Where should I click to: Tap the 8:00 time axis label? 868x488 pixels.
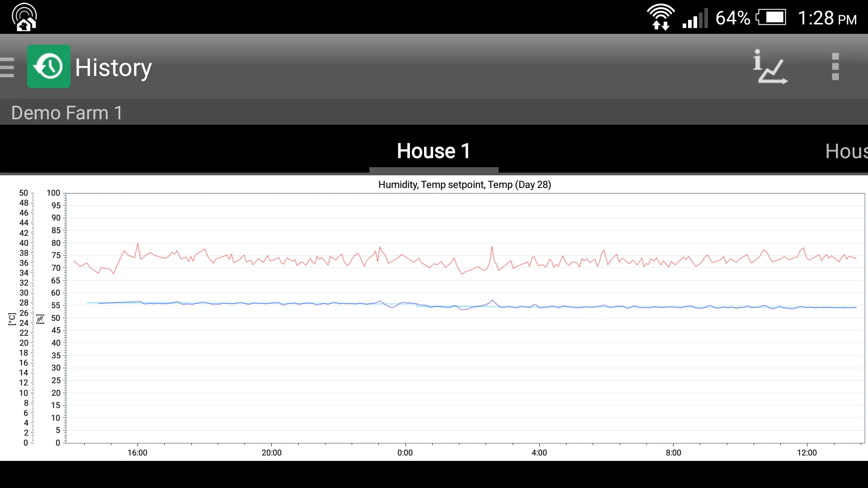674,453
